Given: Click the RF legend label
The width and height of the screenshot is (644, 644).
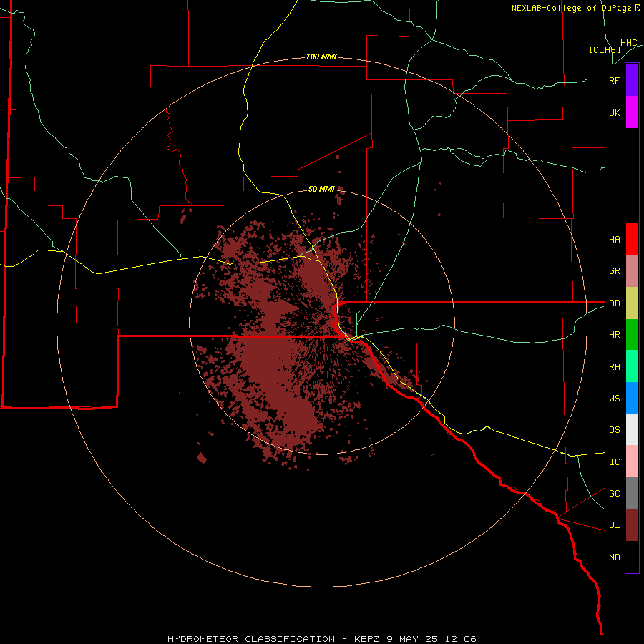Looking at the screenshot, I should (x=614, y=80).
